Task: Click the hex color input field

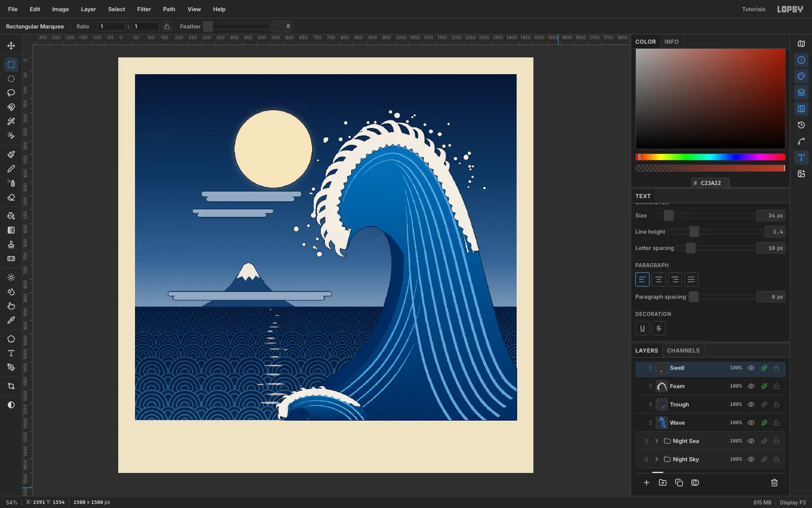Action: 710,183
